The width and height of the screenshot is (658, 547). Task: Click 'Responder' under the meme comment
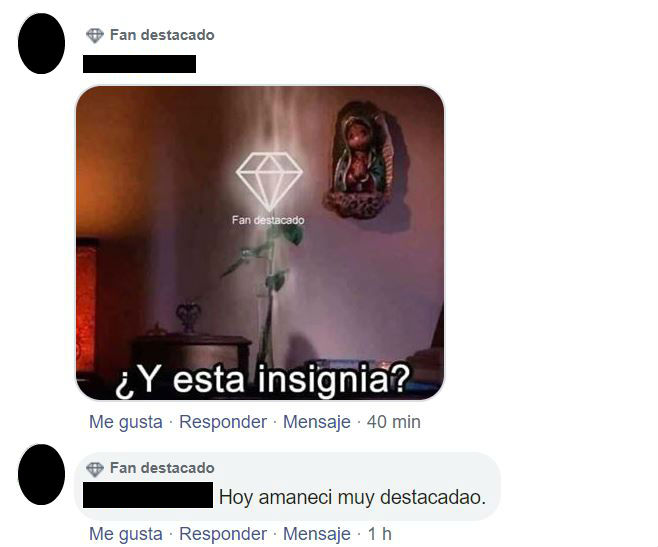pos(223,422)
